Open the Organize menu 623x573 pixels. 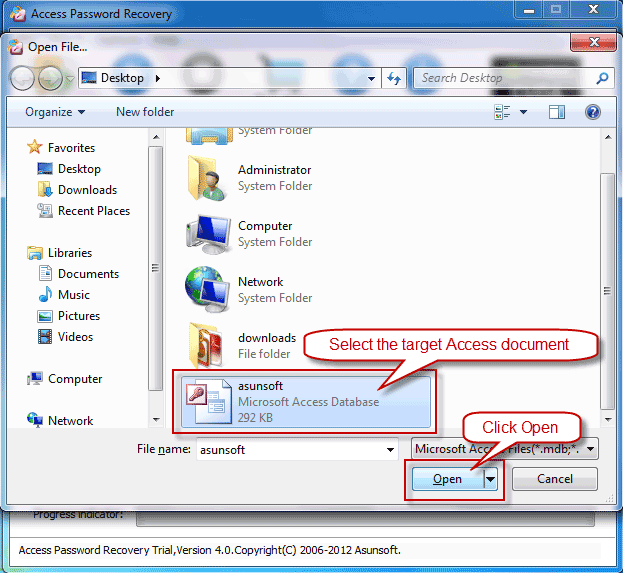pos(55,112)
